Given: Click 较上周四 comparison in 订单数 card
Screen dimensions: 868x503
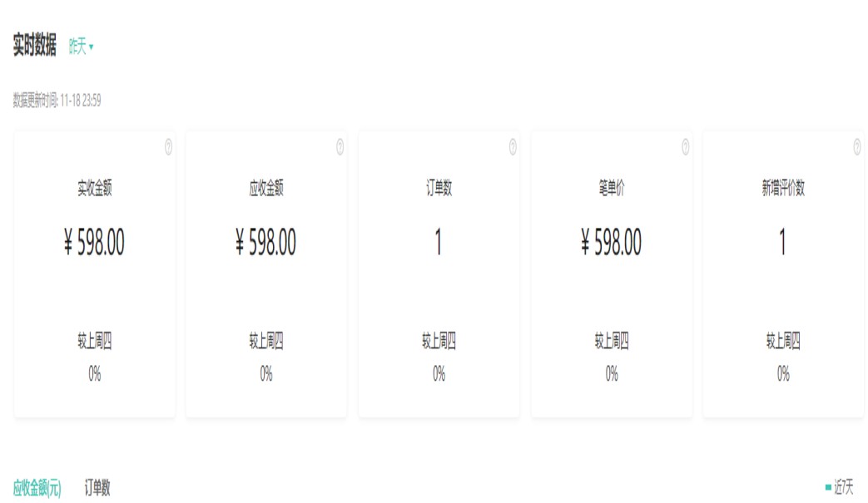Looking at the screenshot, I should pyautogui.click(x=439, y=341).
